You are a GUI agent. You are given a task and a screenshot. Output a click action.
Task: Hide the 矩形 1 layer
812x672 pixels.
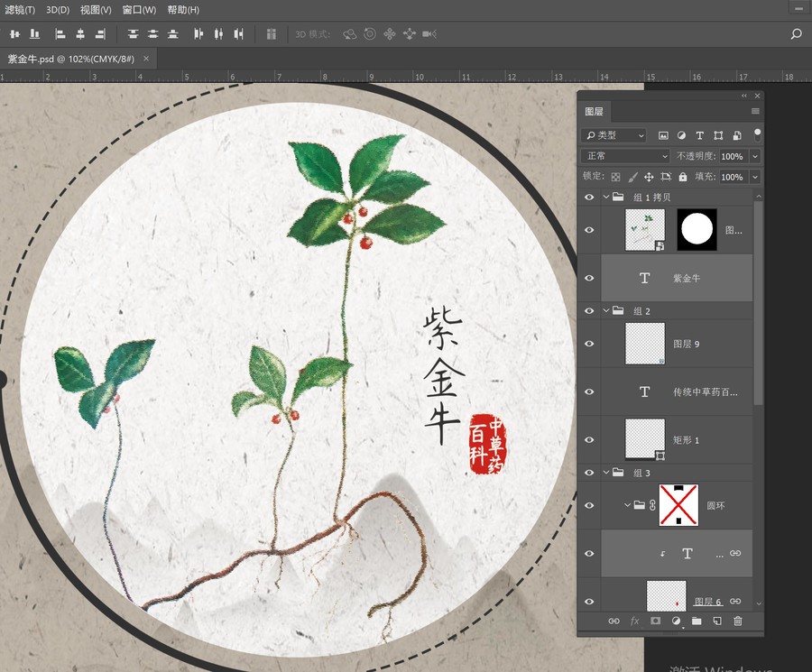(589, 439)
